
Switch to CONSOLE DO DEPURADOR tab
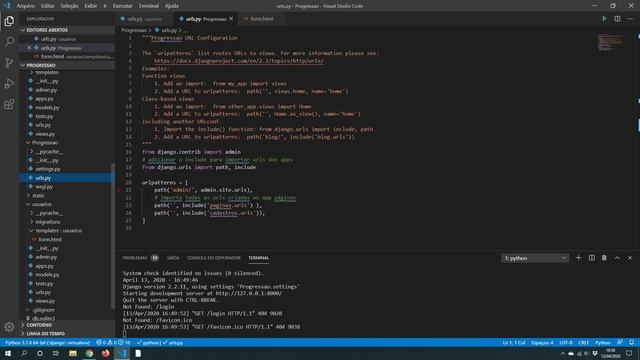point(214,258)
